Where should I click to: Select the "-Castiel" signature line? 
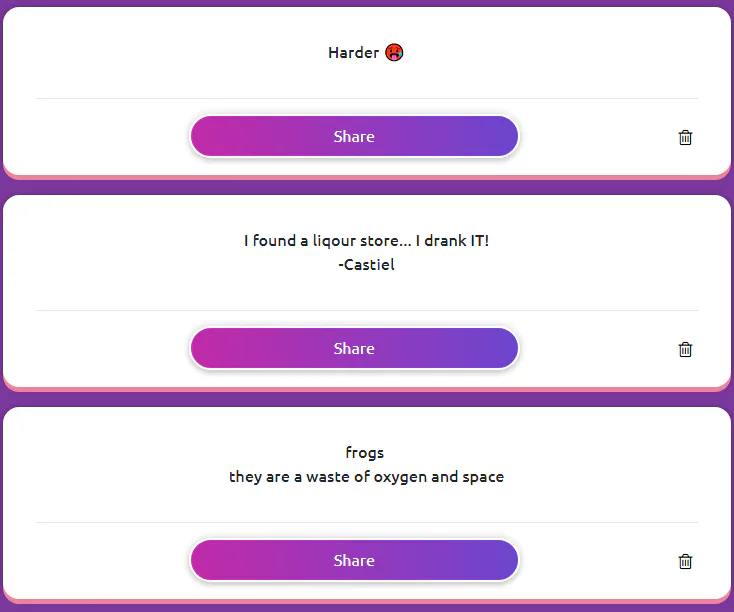point(366,265)
